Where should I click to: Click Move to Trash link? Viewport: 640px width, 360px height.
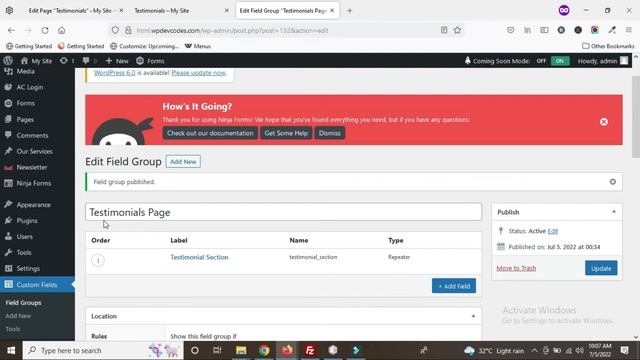coord(516,268)
